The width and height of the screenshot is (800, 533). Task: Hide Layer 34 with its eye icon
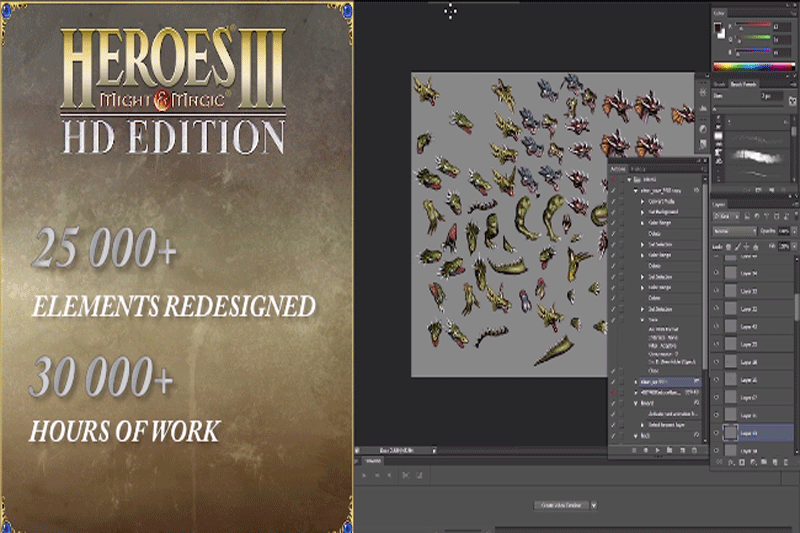tap(716, 273)
